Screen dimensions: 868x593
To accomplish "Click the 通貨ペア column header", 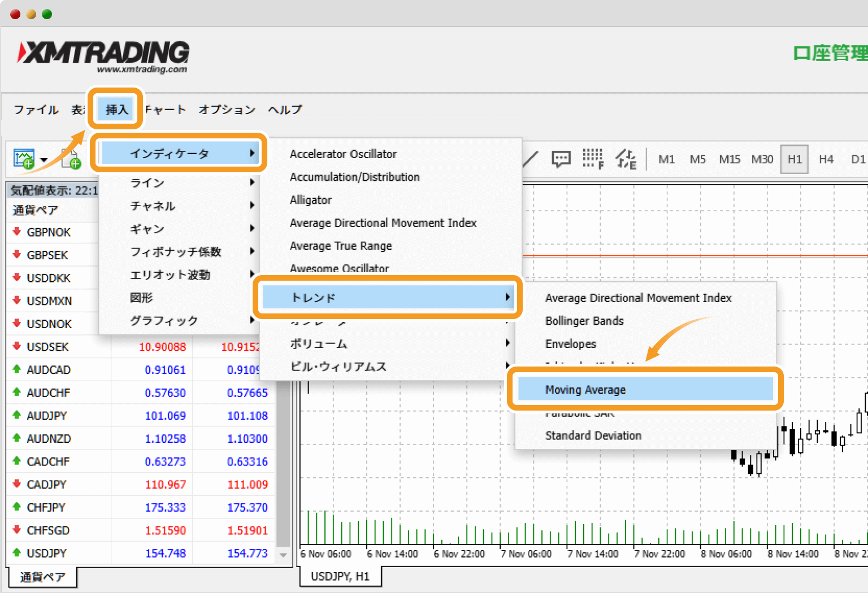I will pyautogui.click(x=36, y=210).
